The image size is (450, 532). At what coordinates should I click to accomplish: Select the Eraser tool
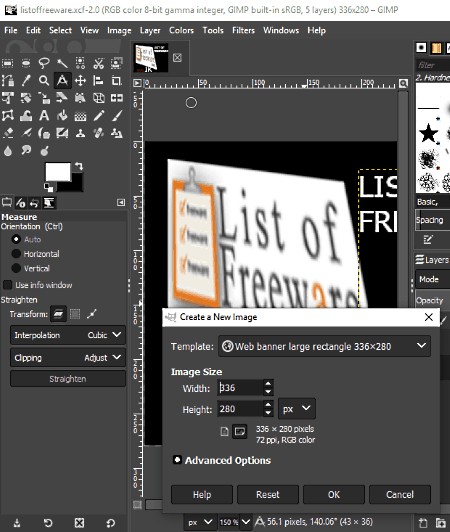[7, 133]
